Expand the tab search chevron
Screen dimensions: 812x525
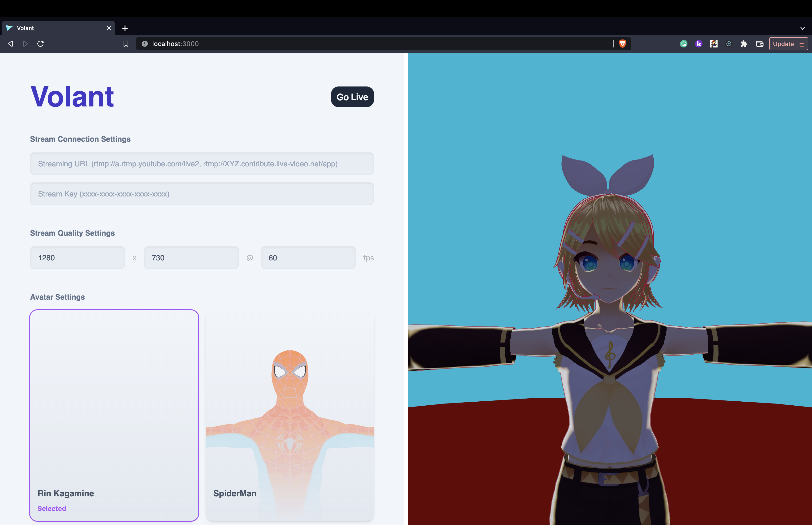click(802, 28)
